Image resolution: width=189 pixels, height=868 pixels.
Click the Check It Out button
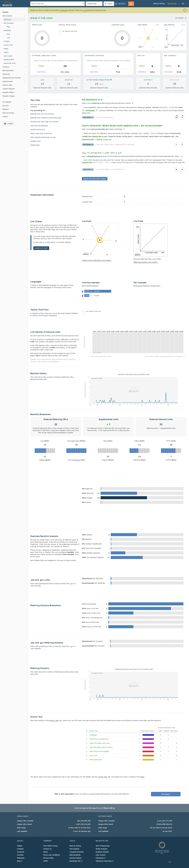pyautogui.click(x=41, y=248)
